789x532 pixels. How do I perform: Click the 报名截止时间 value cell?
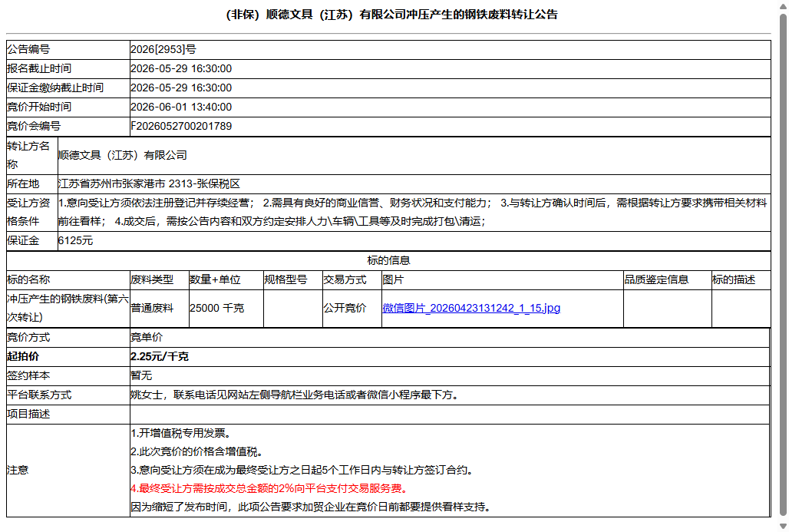(450, 69)
